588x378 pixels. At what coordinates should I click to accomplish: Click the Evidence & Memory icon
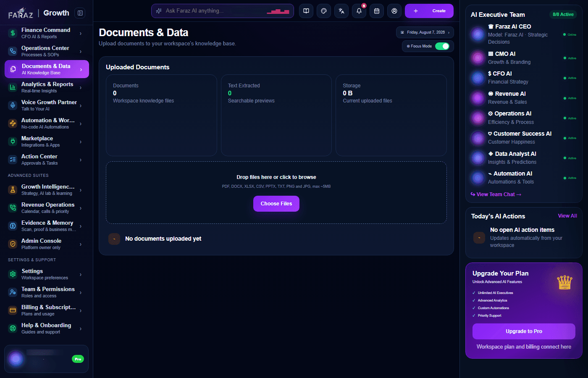pyautogui.click(x=13, y=226)
